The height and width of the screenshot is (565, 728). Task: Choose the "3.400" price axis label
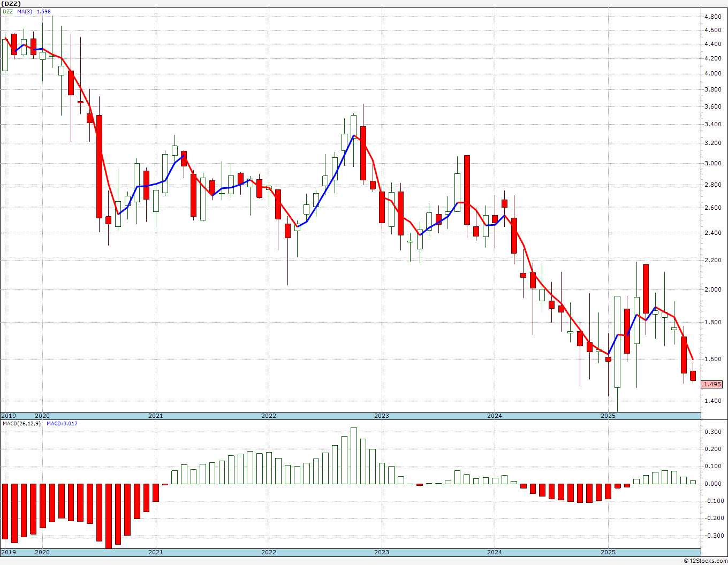[712, 124]
